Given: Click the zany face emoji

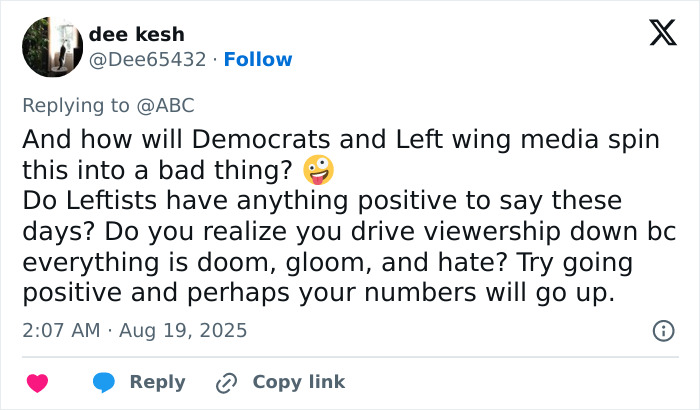Looking at the screenshot, I should coord(318,170).
